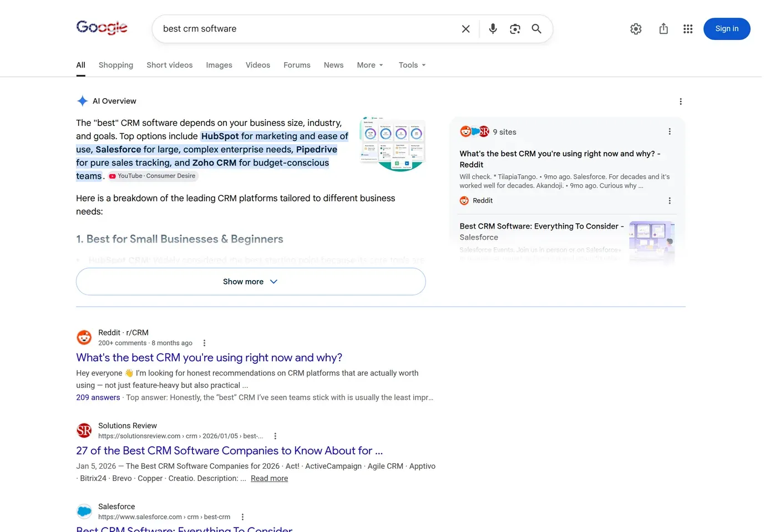The image size is (770, 532).
Task: Open quick settings gear icon
Action: (x=636, y=29)
